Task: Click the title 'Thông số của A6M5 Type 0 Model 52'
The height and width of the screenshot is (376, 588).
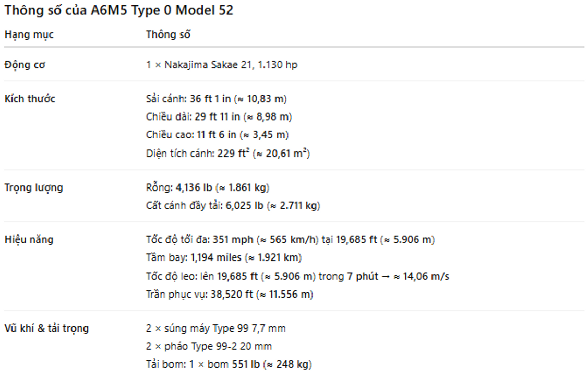Action: coord(118,10)
